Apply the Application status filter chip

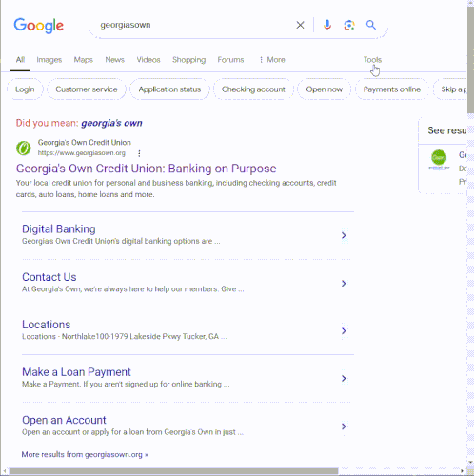pos(169,89)
